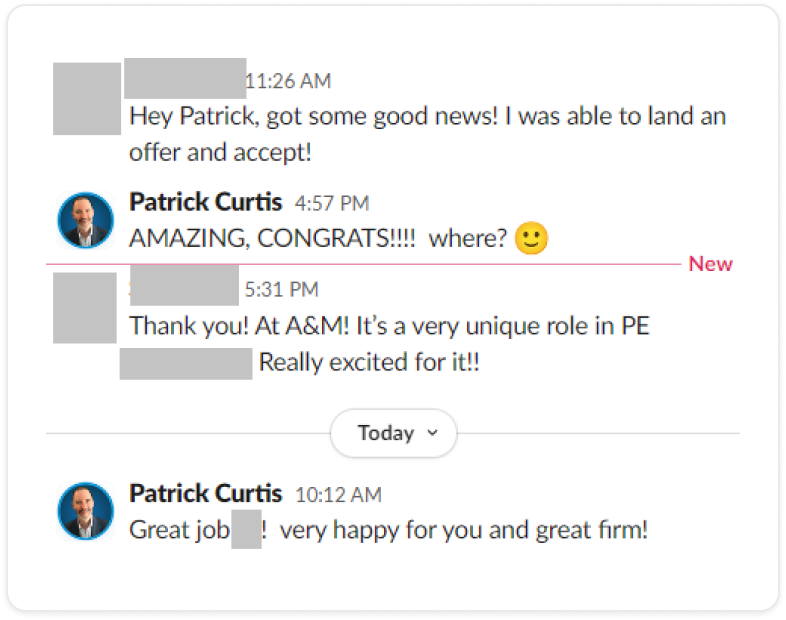Click the gray avatar on the 11:26 AM message

coord(87,97)
